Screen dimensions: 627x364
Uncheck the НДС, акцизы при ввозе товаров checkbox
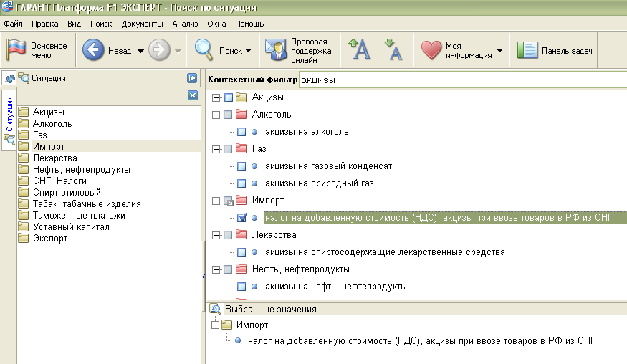(x=242, y=218)
